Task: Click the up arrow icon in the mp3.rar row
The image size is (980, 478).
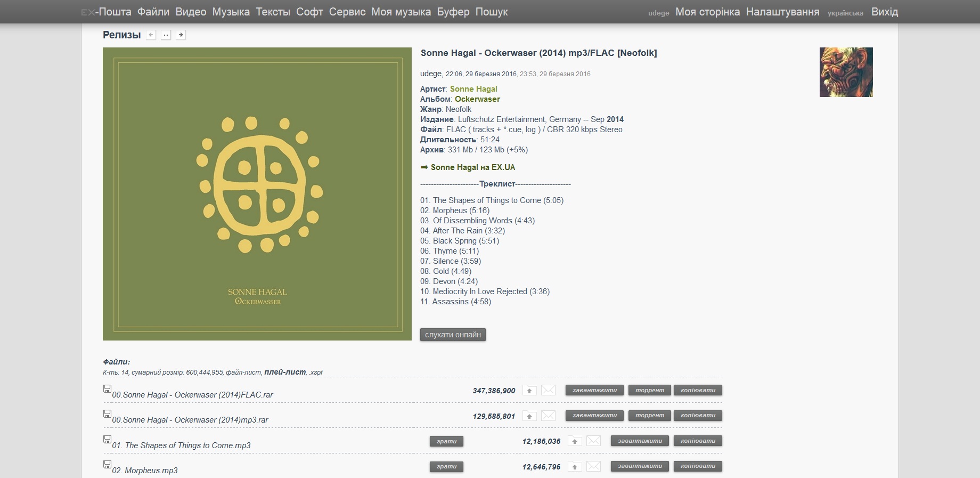Action: 529,416
